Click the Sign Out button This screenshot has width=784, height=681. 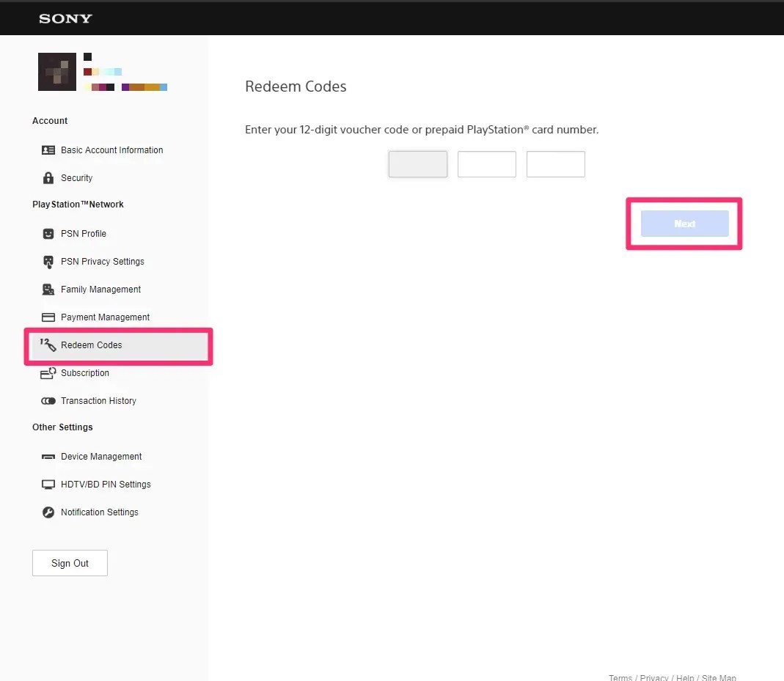(x=70, y=563)
